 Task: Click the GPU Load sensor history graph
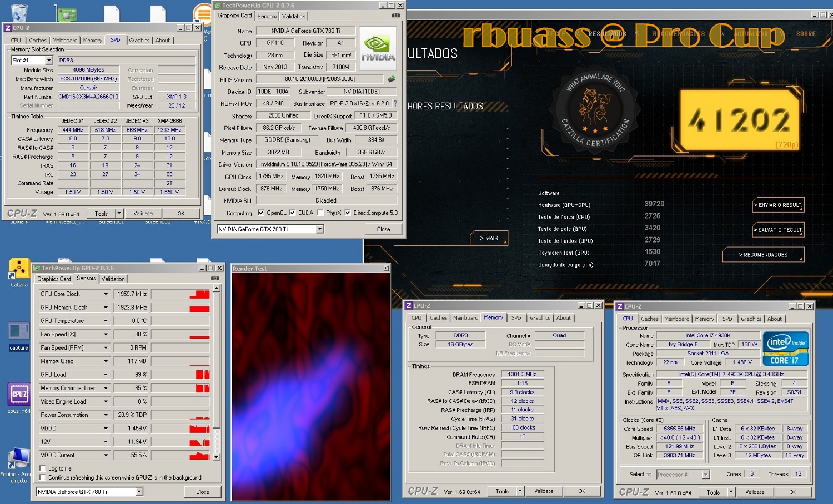coord(180,374)
